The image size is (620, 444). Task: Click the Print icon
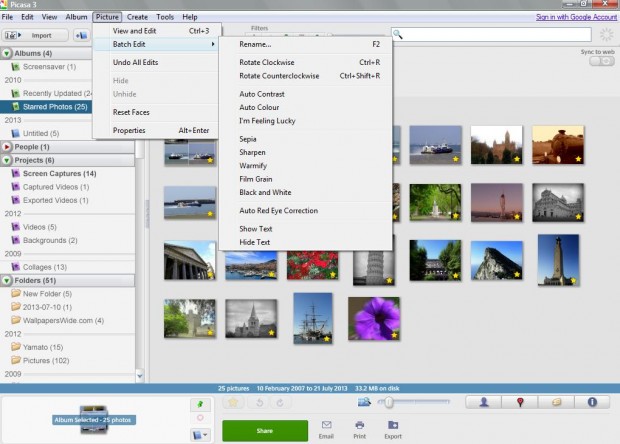tap(359, 427)
